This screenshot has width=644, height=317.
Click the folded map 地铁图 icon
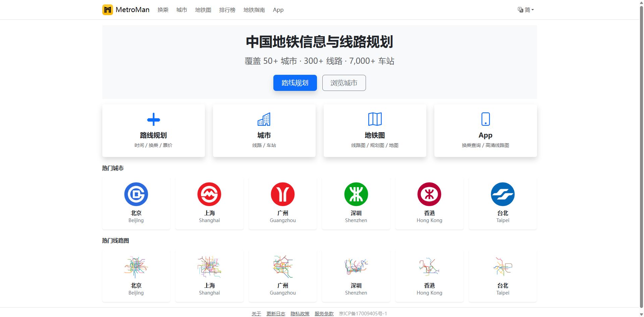(x=375, y=119)
